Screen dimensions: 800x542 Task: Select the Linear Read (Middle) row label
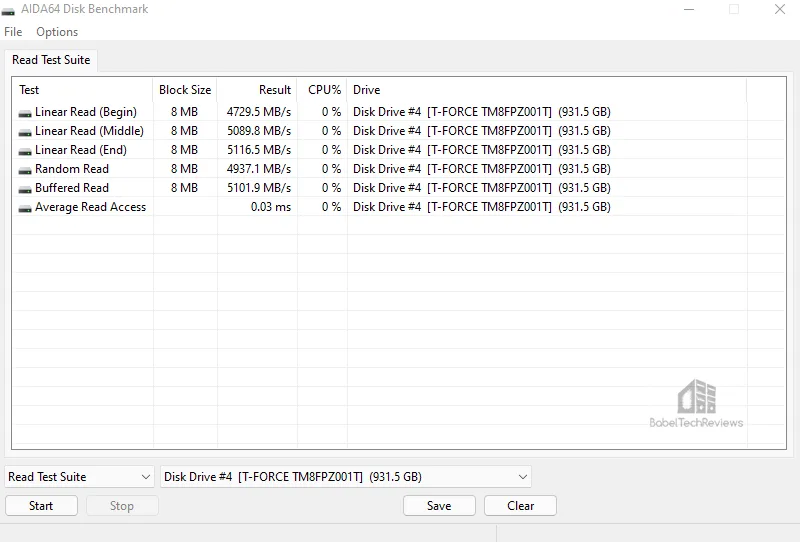click(89, 131)
